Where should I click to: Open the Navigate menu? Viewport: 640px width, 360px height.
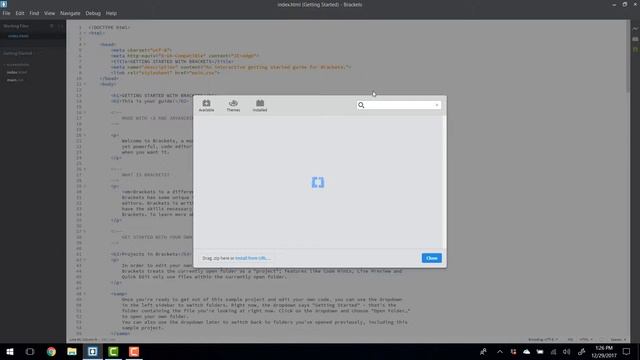(70, 13)
